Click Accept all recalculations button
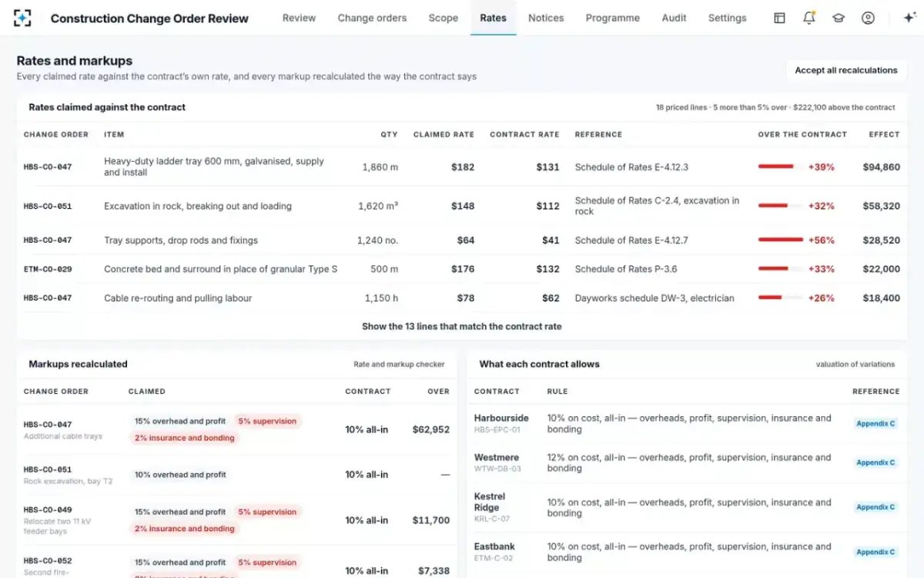 click(846, 70)
